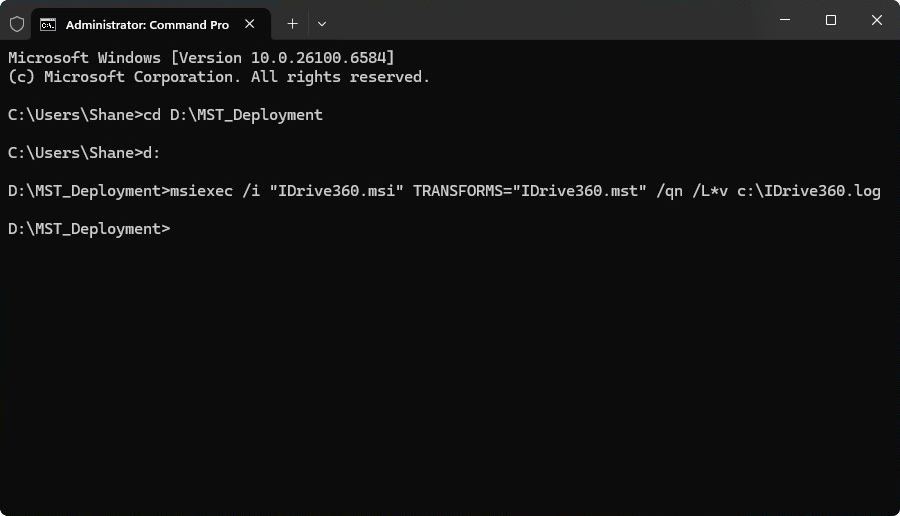Screen dimensions: 900x516
Task: Close the terminal window
Action: pyautogui.click(x=877, y=20)
